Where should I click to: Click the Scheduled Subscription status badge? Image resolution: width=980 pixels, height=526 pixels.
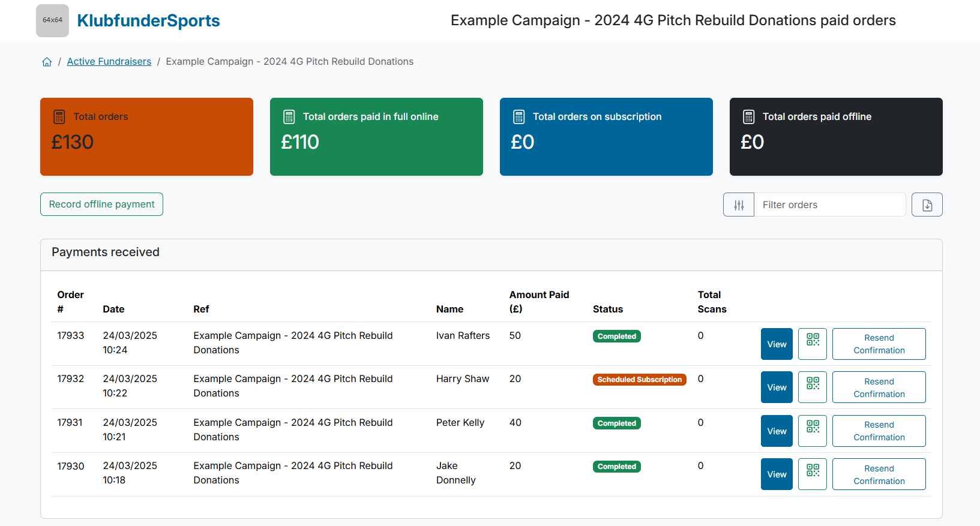pyautogui.click(x=639, y=380)
